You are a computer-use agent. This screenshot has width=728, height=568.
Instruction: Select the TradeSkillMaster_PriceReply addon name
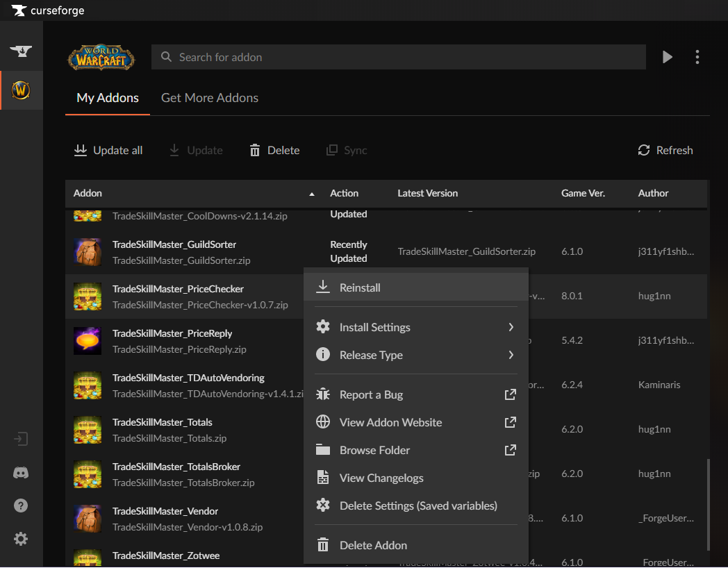[172, 334]
